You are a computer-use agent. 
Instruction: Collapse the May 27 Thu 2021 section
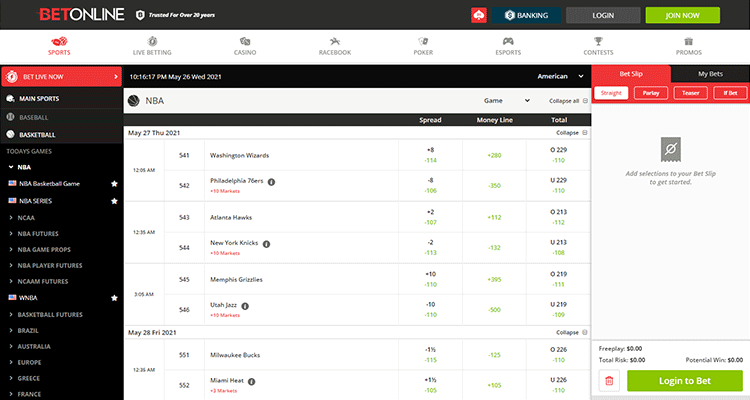pos(571,133)
